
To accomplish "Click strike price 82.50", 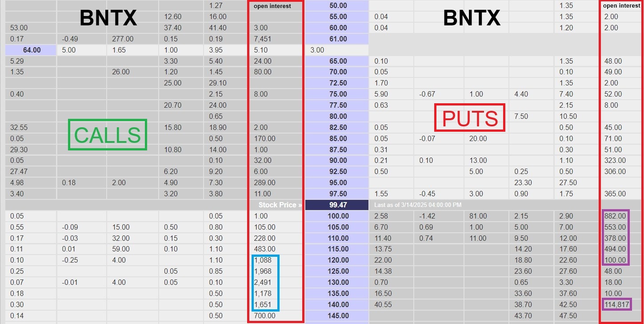I will [338, 127].
